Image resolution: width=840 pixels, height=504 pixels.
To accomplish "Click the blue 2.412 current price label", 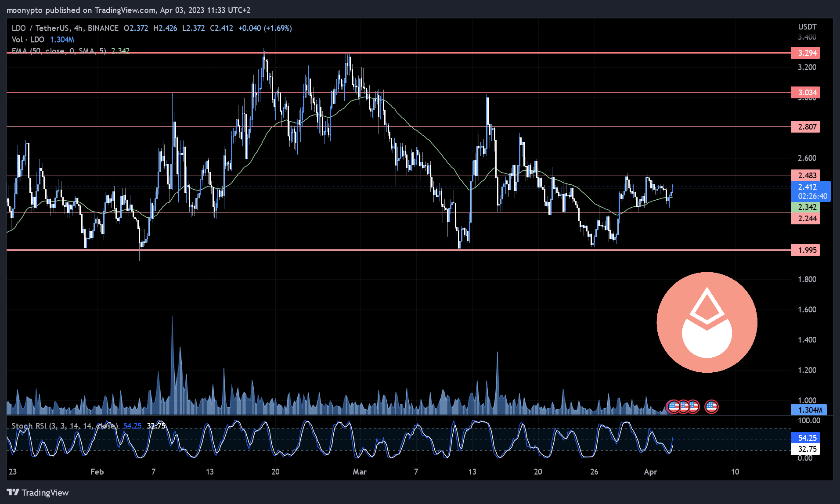I will coord(811,187).
